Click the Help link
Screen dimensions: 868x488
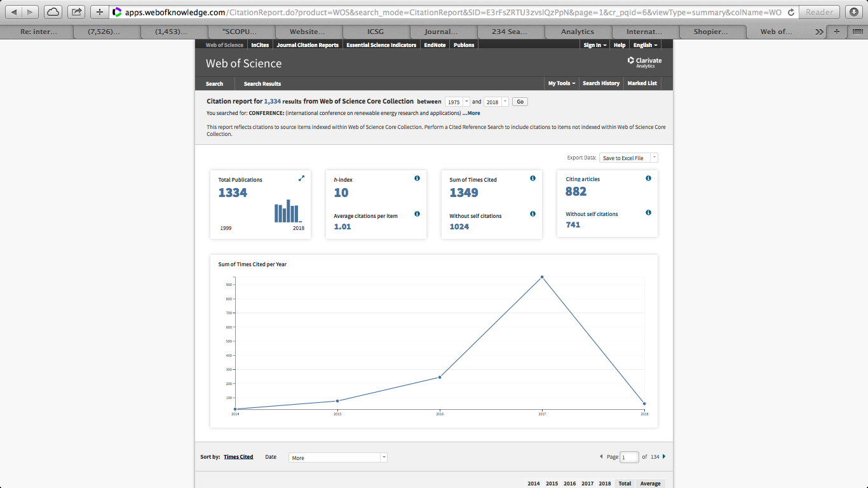click(620, 45)
